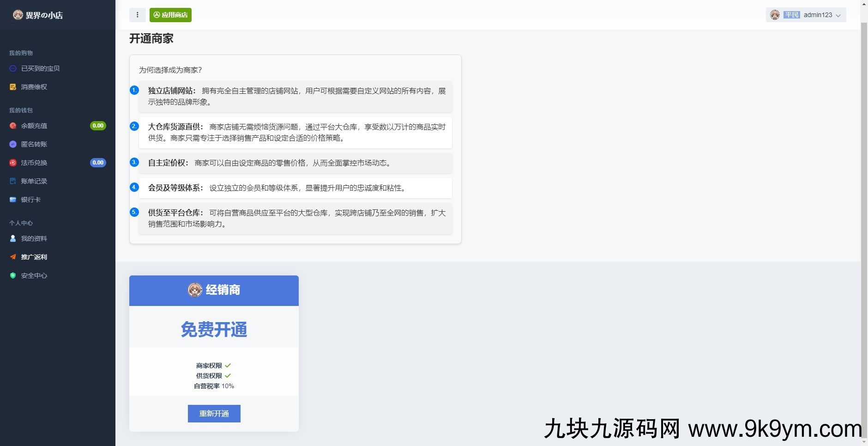
Task: Click the 安全中心 shield icon
Action: tap(13, 275)
